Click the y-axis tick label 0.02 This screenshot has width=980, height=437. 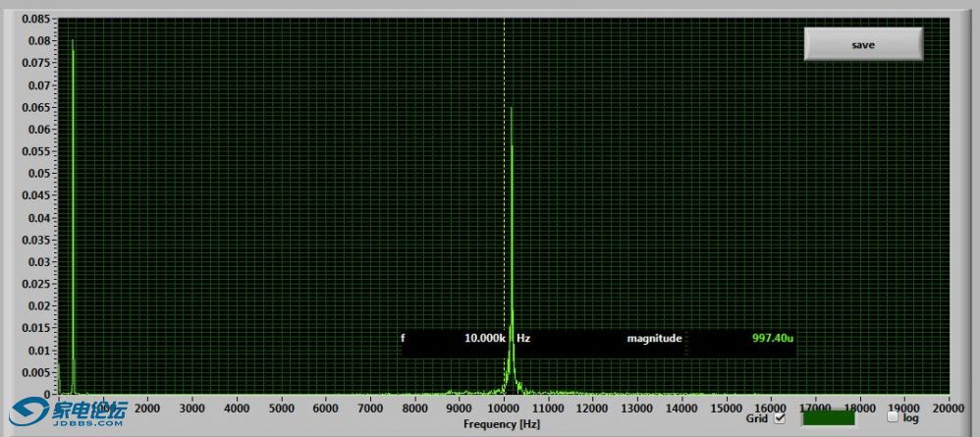pos(39,306)
